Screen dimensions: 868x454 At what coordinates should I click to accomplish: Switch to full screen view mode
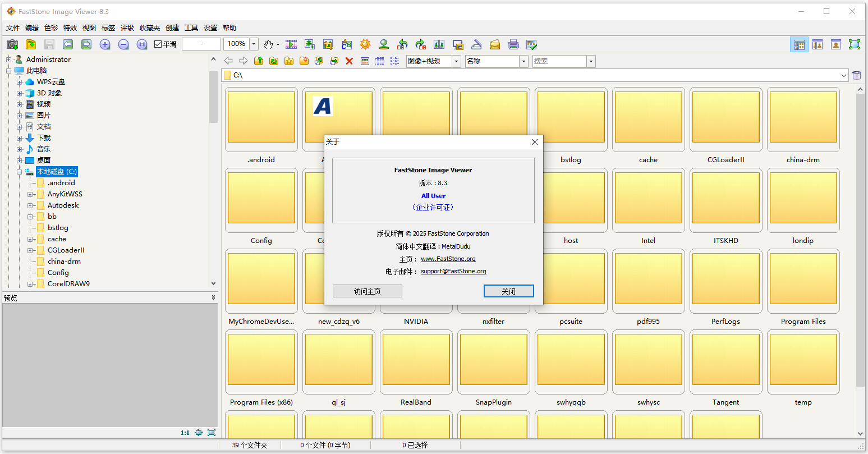coord(854,44)
